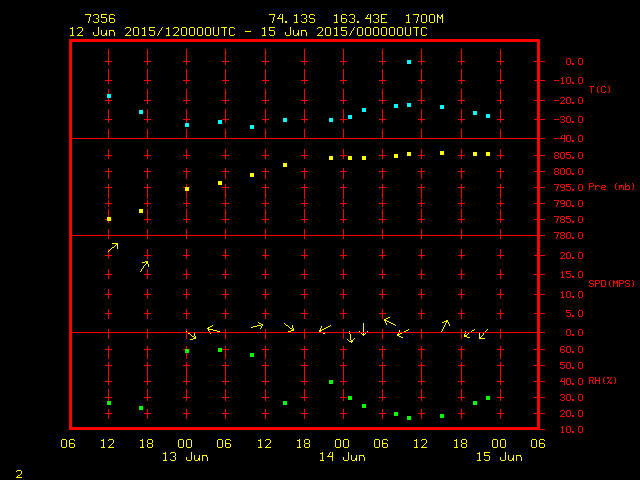640x480 pixels.
Task: Click the Pre (mb) pressure axis label
Action: click(610, 187)
